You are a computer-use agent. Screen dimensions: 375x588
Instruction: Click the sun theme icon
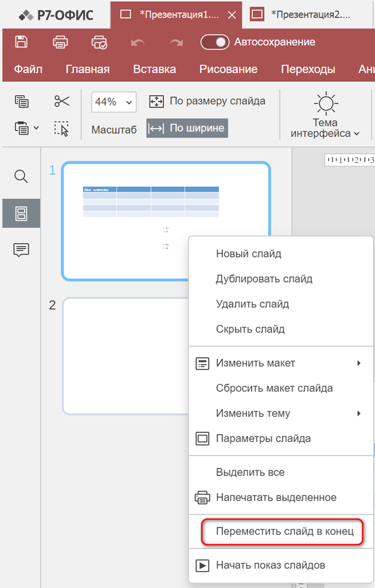[x=326, y=103]
